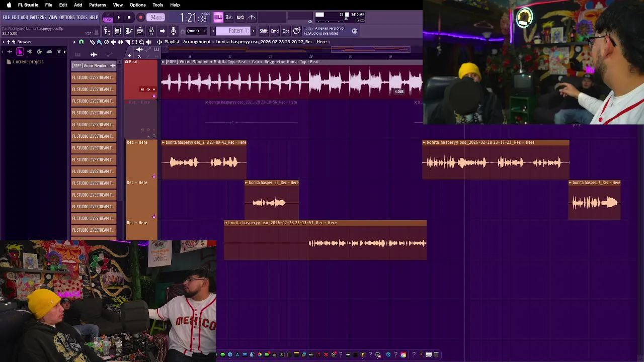
Task: Toggle the hint bar eye icon
Action: (310, 22)
